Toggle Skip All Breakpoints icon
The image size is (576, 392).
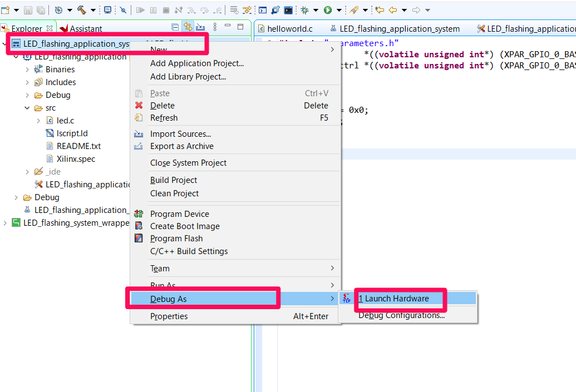(x=124, y=10)
